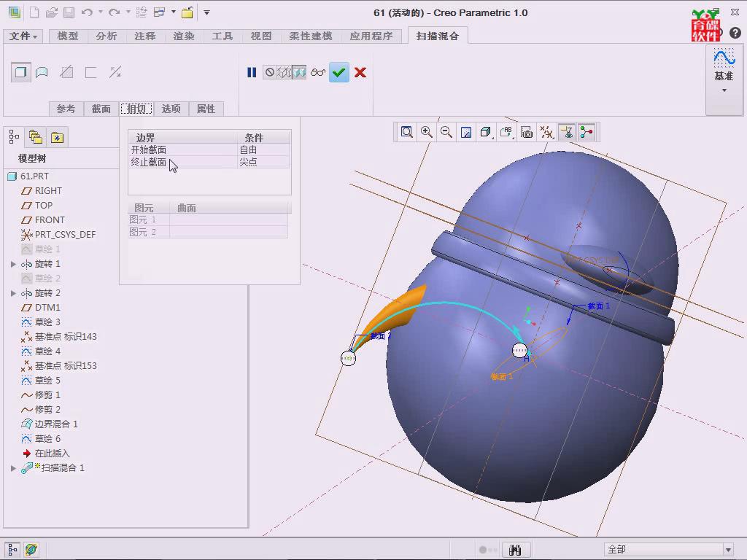Select the unattached preview mode

pyautogui.click(x=285, y=72)
